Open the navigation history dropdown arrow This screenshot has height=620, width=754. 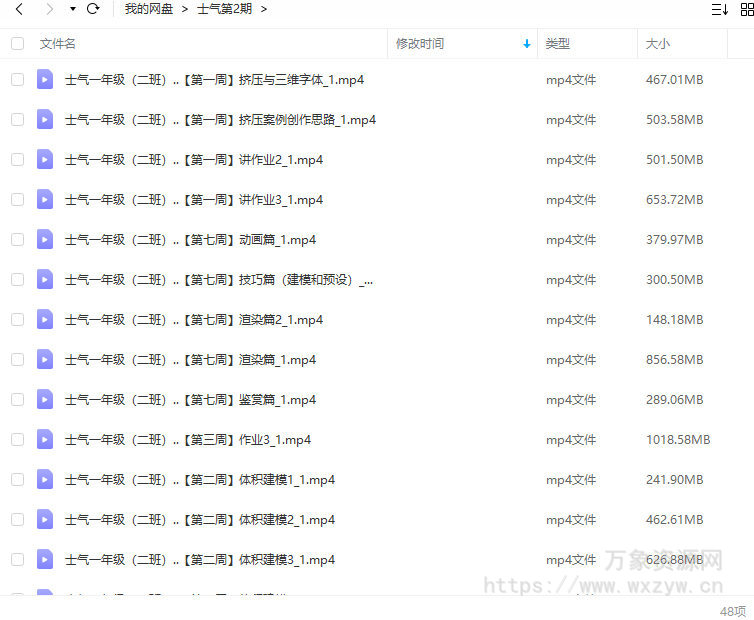point(73,9)
